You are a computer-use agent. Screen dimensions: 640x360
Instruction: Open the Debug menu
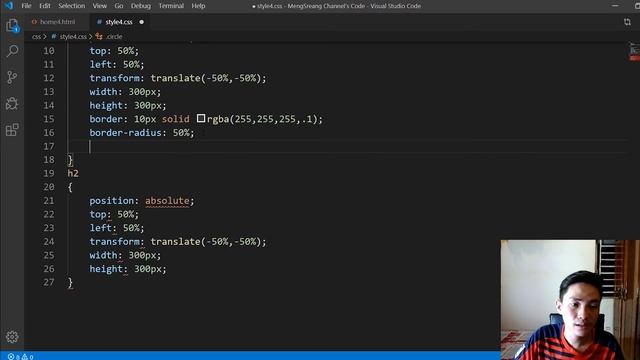(141, 6)
